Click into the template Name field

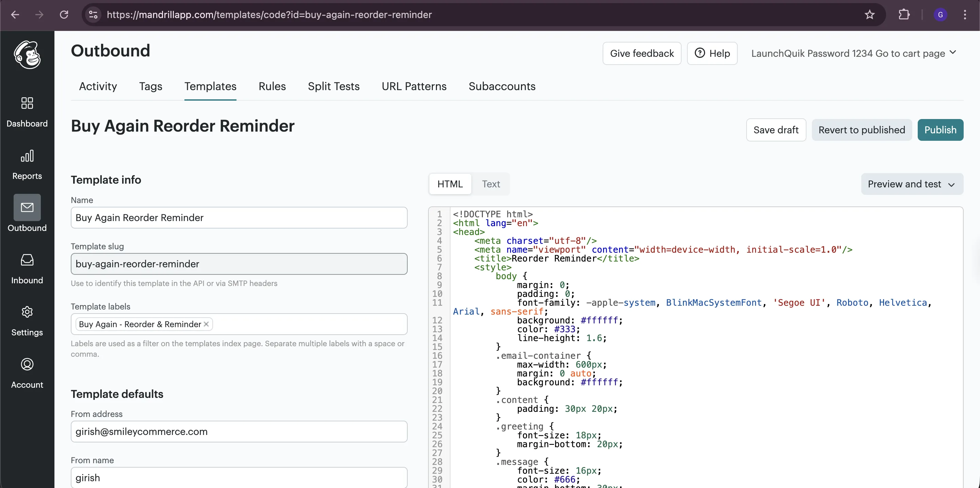pyautogui.click(x=239, y=218)
